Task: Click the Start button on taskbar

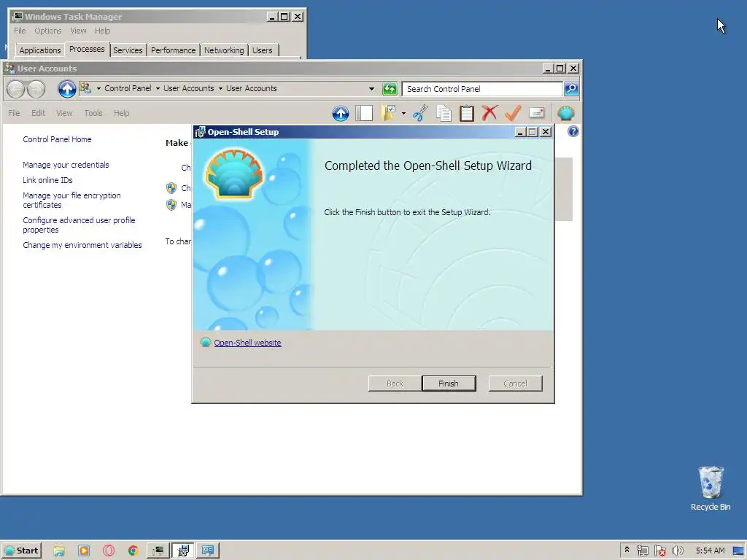Action: (21, 551)
